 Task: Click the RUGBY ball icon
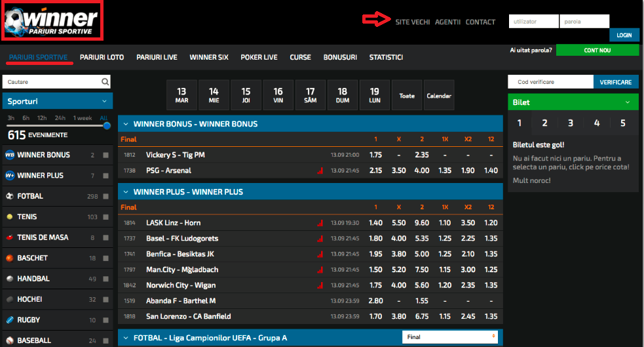9,319
